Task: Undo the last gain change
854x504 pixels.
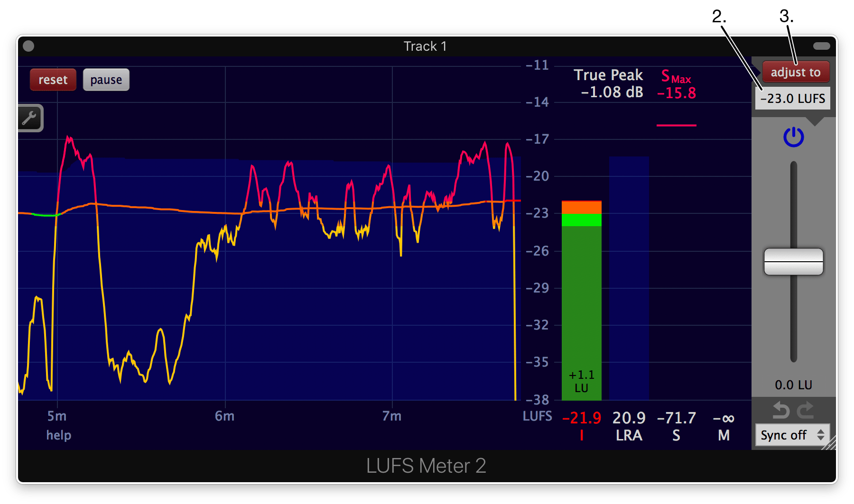Action: [x=781, y=410]
